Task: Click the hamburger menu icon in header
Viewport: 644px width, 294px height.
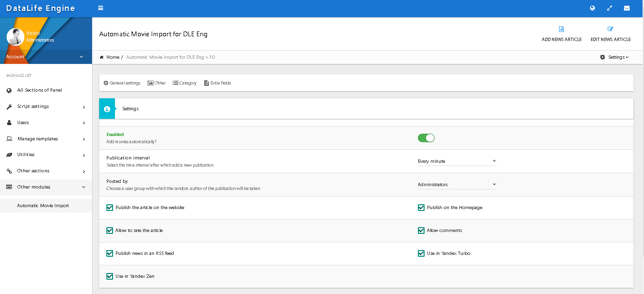Action: pyautogui.click(x=101, y=8)
